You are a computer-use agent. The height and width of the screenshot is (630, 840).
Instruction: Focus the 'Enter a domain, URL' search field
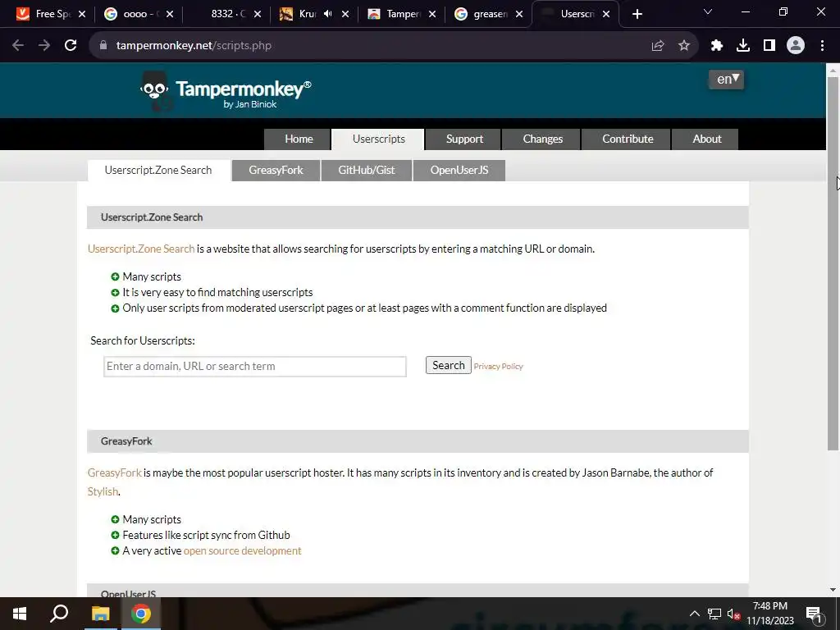coord(255,367)
